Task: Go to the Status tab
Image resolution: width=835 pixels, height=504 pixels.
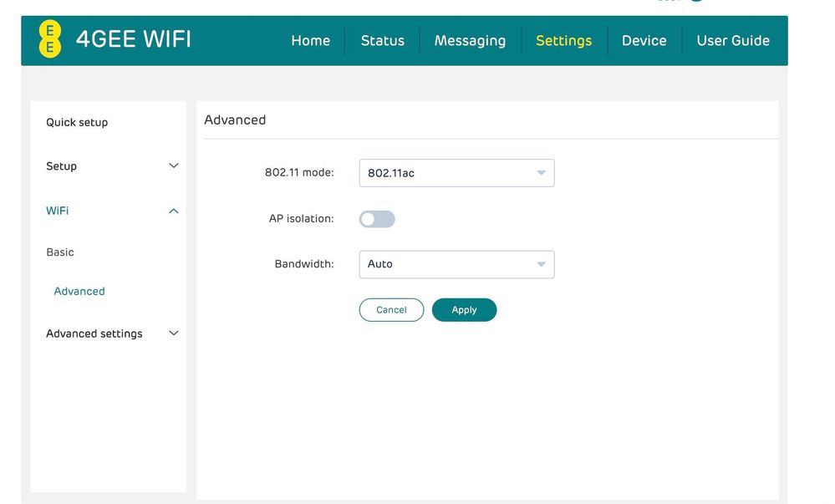Action: 382,40
